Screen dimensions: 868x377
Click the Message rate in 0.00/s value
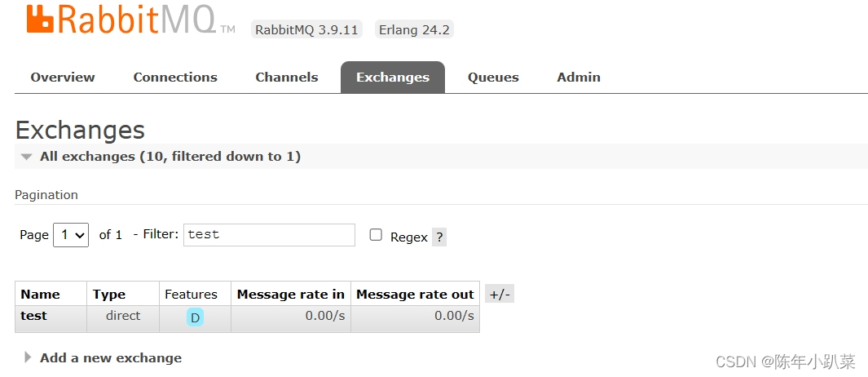tap(325, 316)
